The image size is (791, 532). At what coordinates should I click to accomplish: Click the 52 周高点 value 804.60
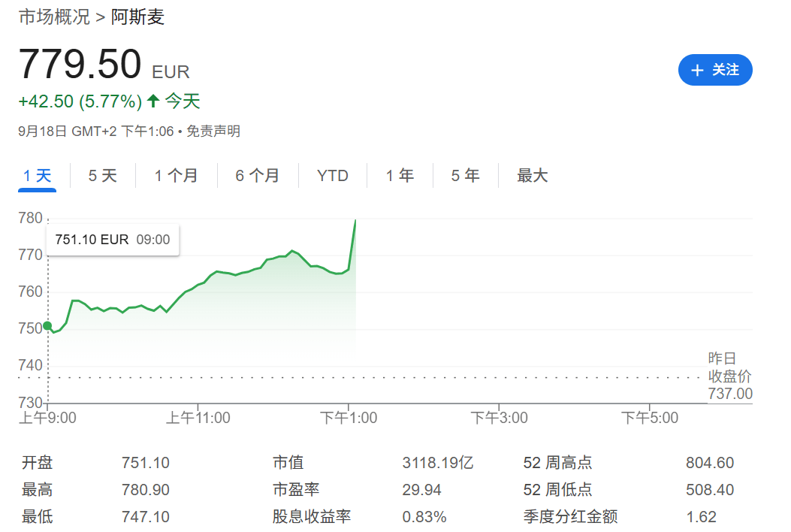pyautogui.click(x=709, y=463)
